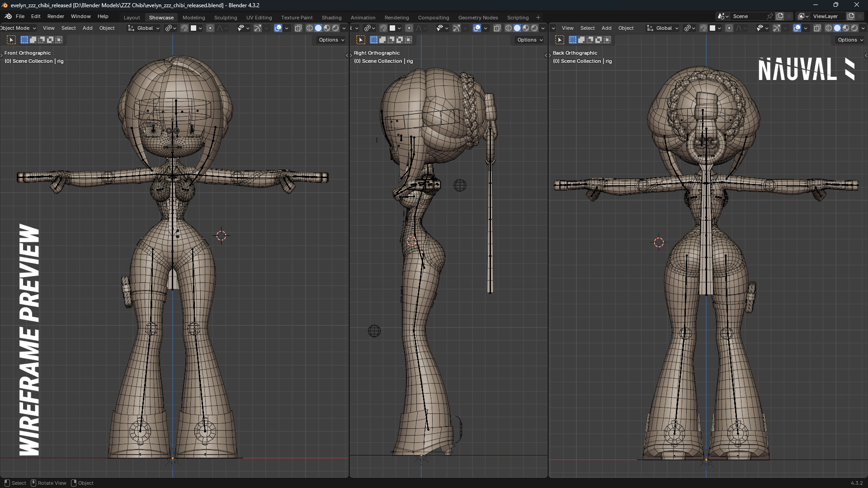Viewport: 868px width, 488px height.
Task: Pin the Scene with the pin icon
Action: [770, 16]
